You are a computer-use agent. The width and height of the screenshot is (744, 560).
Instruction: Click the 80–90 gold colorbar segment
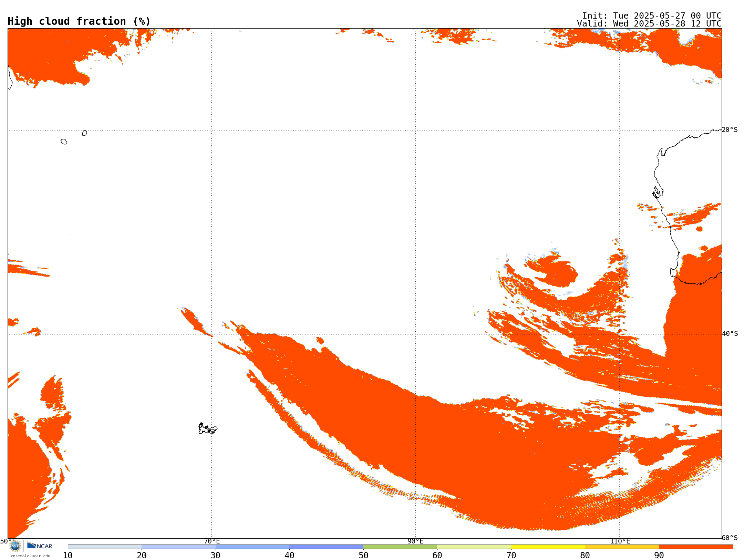(x=622, y=547)
